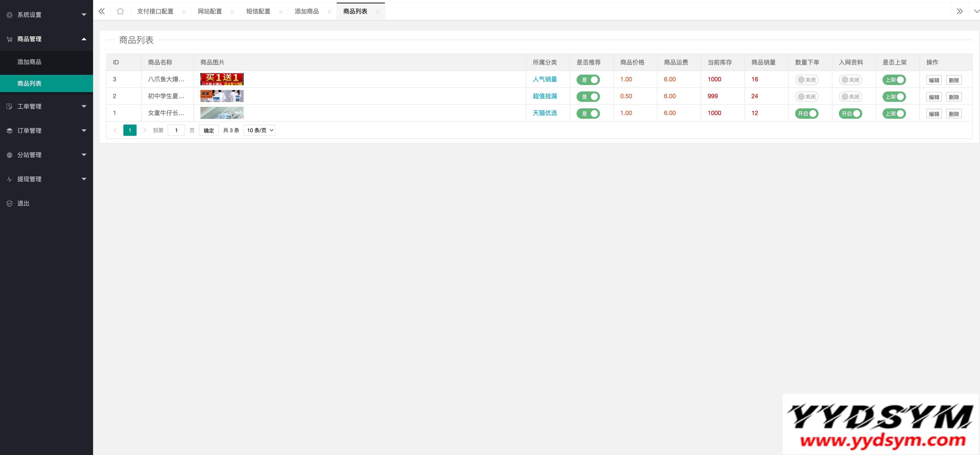Click the shield icon beside 退出
Image resolution: width=980 pixels, height=455 pixels.
tap(10, 203)
